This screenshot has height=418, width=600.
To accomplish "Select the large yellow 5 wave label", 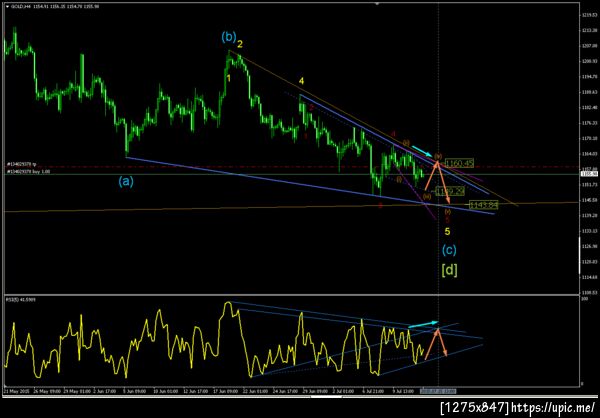I will (447, 231).
